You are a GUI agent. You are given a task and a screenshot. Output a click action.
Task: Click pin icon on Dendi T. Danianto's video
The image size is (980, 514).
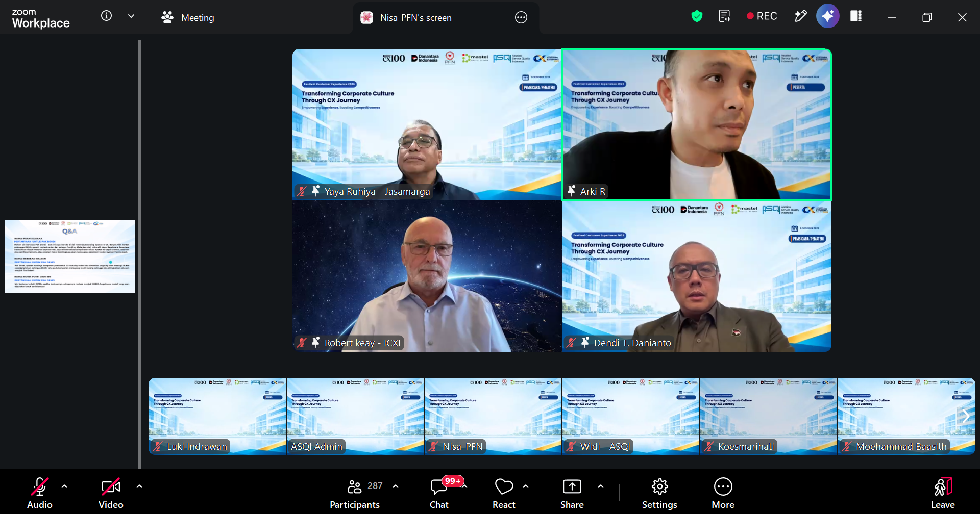585,342
